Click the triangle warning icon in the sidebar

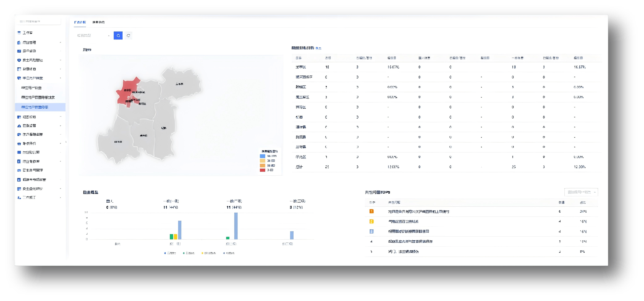click(x=19, y=126)
